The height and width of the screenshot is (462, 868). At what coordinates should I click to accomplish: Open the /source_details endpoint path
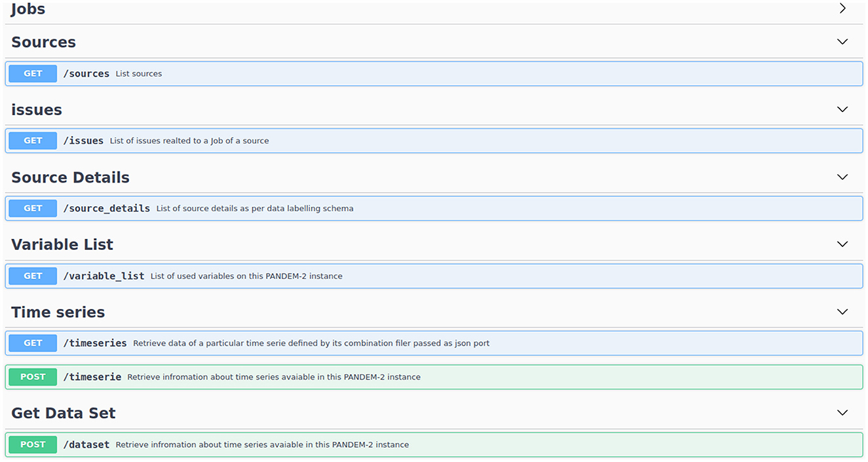(x=107, y=208)
